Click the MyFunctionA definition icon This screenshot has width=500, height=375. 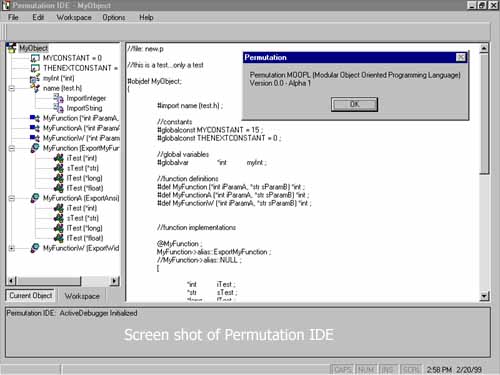35,128
